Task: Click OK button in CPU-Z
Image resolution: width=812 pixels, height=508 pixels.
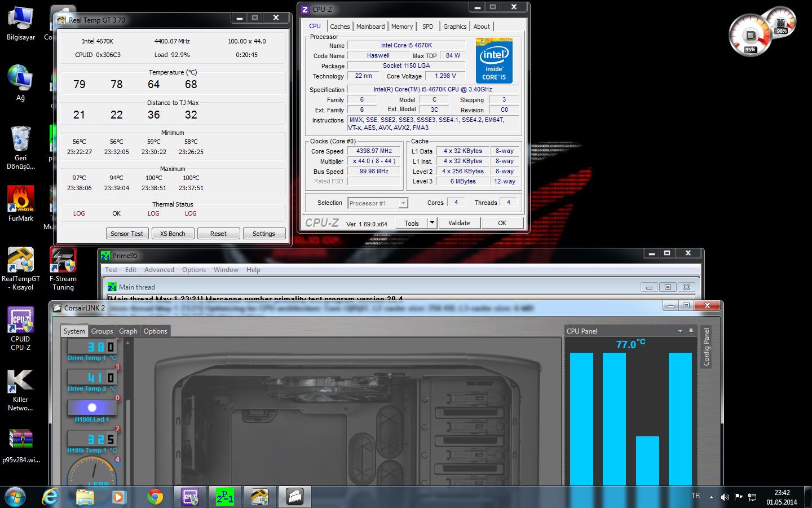Action: (x=502, y=223)
